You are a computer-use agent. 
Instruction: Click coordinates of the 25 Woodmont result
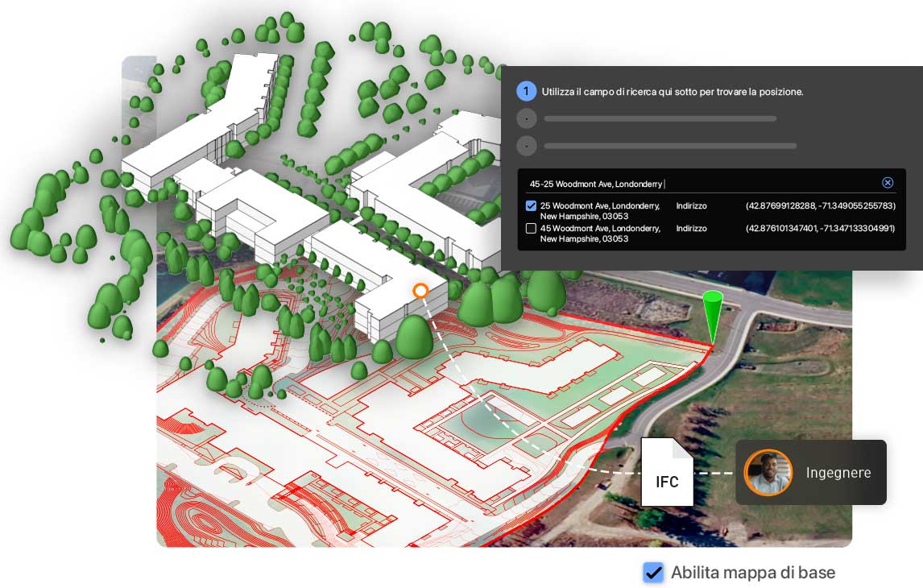coord(820,206)
